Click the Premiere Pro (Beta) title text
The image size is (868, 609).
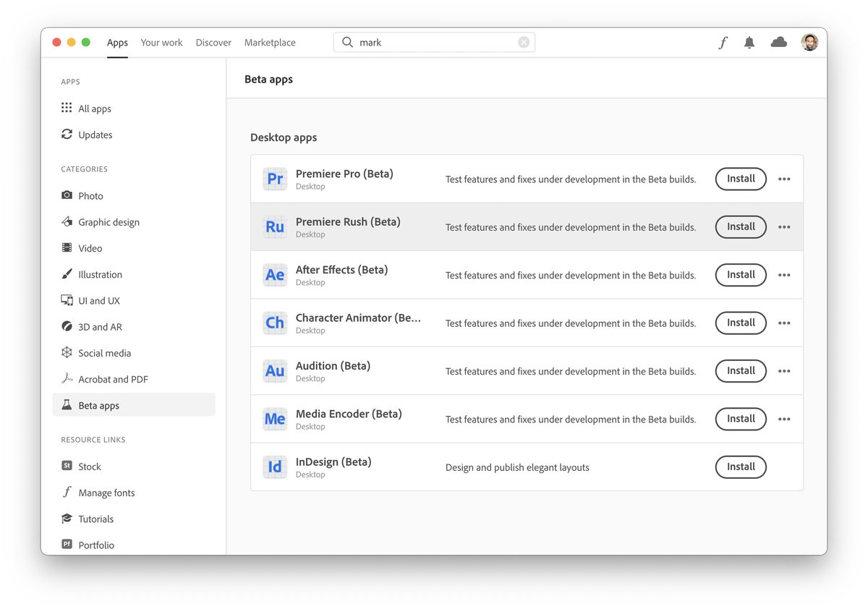tap(344, 174)
